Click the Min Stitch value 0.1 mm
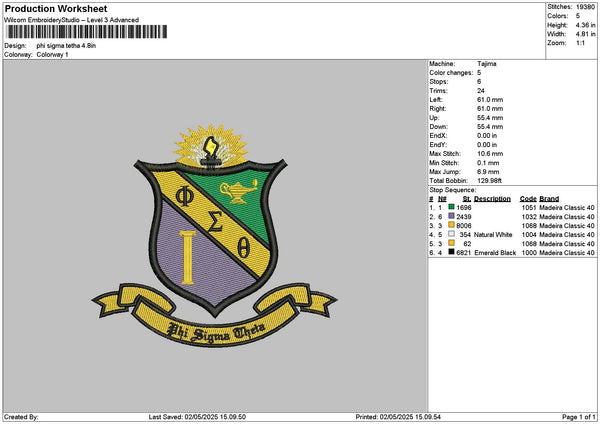The height and width of the screenshot is (424, 600). click(488, 163)
